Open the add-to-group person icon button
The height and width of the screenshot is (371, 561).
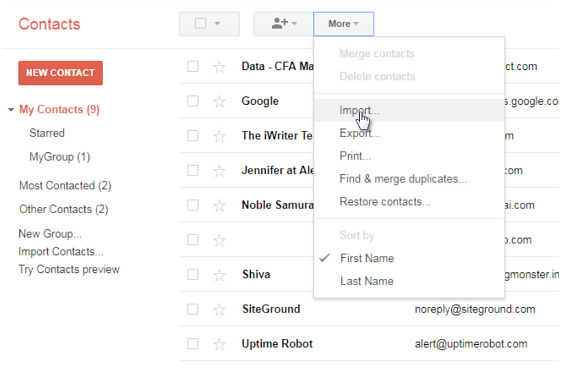pos(283,24)
